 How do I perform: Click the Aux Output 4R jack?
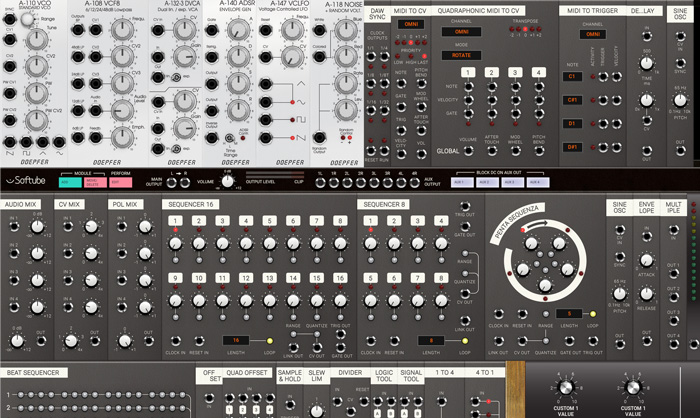[x=414, y=182]
